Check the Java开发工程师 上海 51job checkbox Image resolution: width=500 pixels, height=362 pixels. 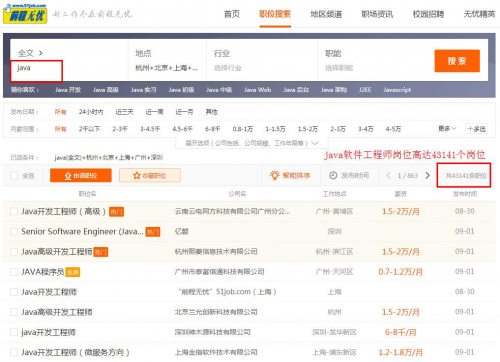click(14, 292)
